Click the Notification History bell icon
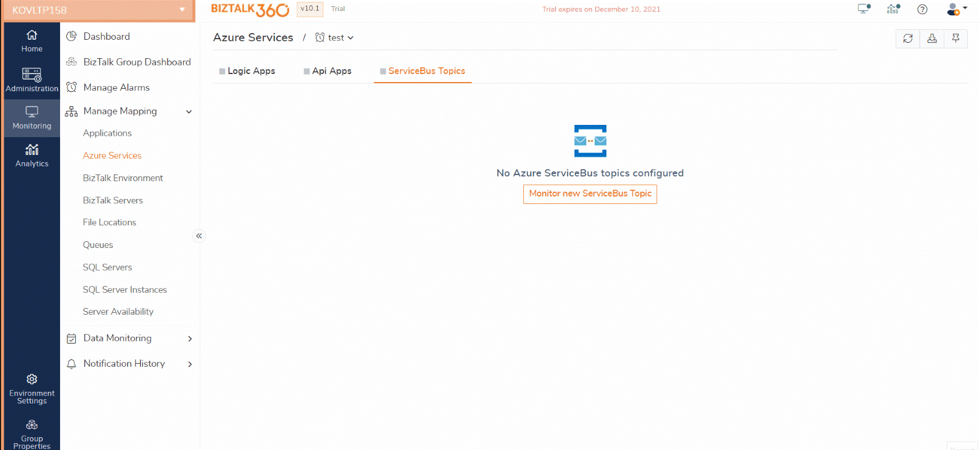This screenshot has width=980, height=450. (72, 364)
